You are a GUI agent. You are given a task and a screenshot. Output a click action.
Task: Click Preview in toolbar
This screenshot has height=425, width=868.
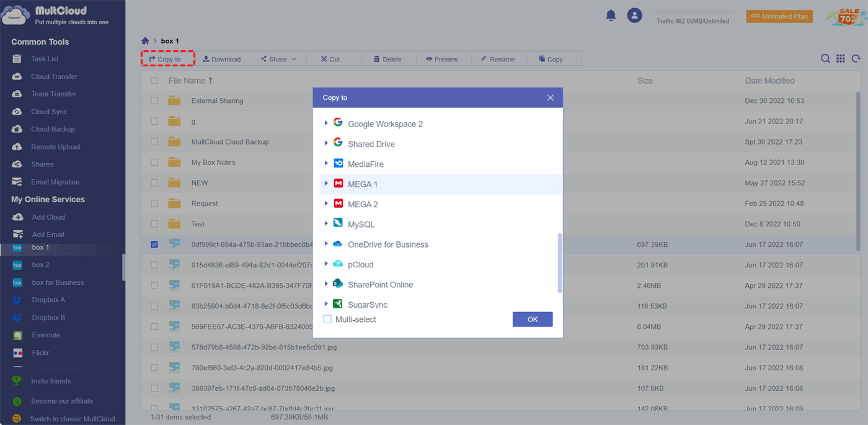441,59
